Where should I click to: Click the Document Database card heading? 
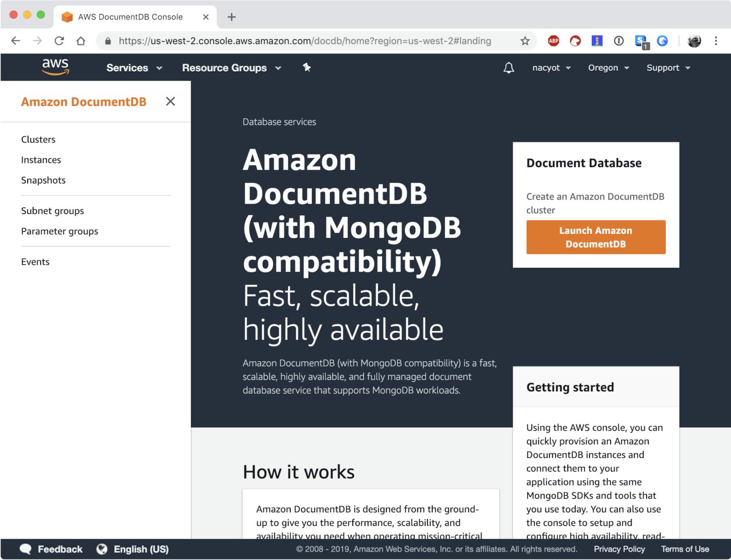point(584,163)
